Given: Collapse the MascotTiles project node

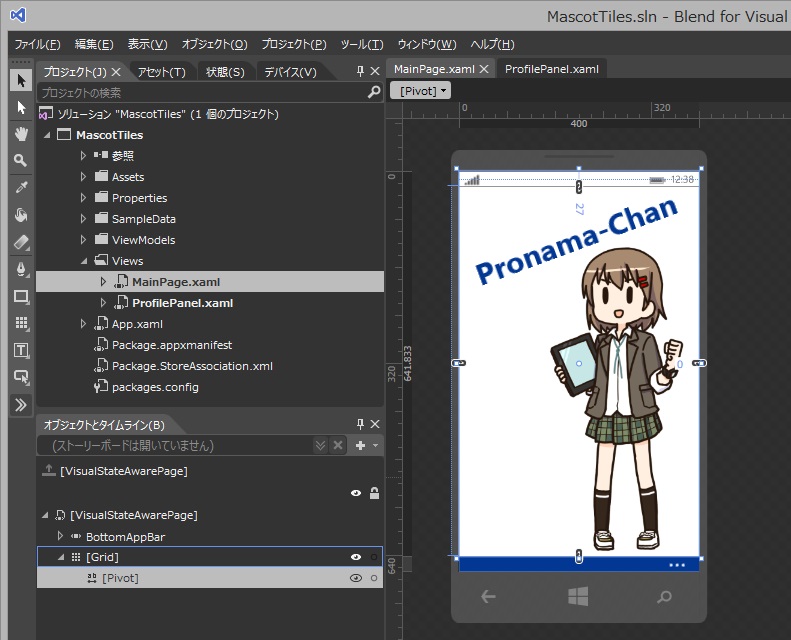Looking at the screenshot, I should point(47,135).
